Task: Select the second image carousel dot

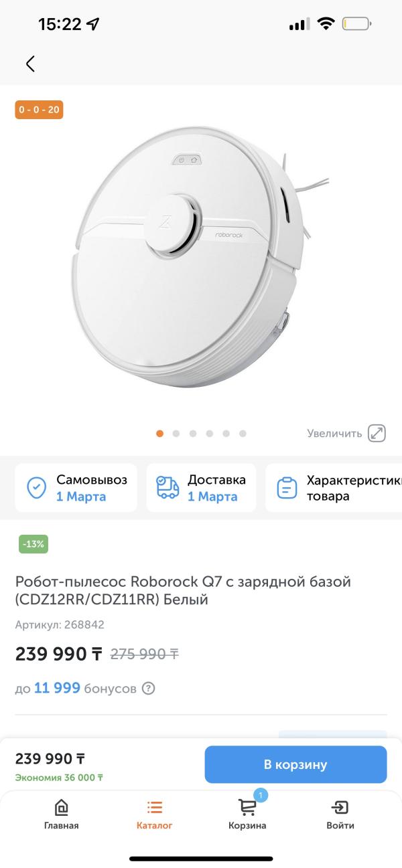Action: click(x=176, y=434)
